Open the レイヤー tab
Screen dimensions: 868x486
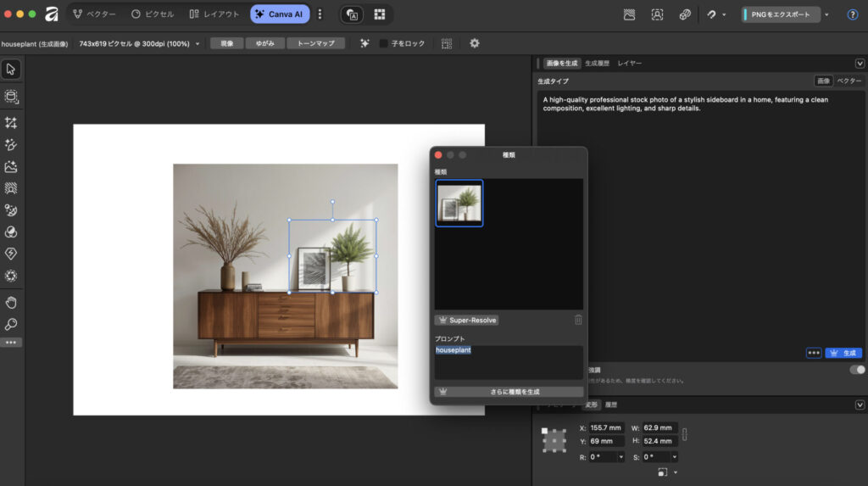pyautogui.click(x=629, y=64)
